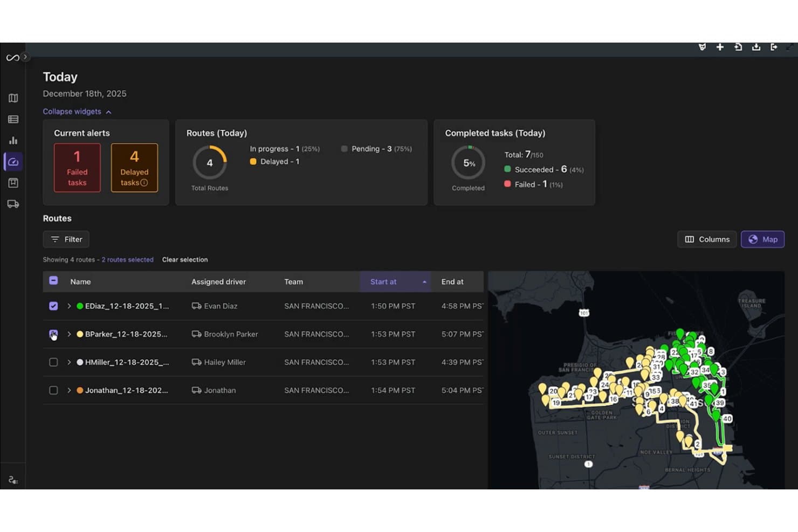Click truck icon beside Evan Diaz

(196, 306)
